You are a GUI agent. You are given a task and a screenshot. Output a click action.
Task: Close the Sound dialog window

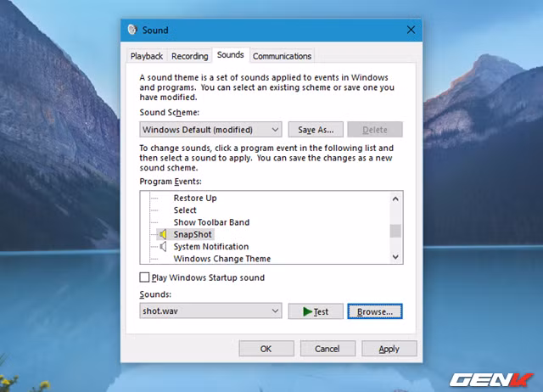point(411,30)
